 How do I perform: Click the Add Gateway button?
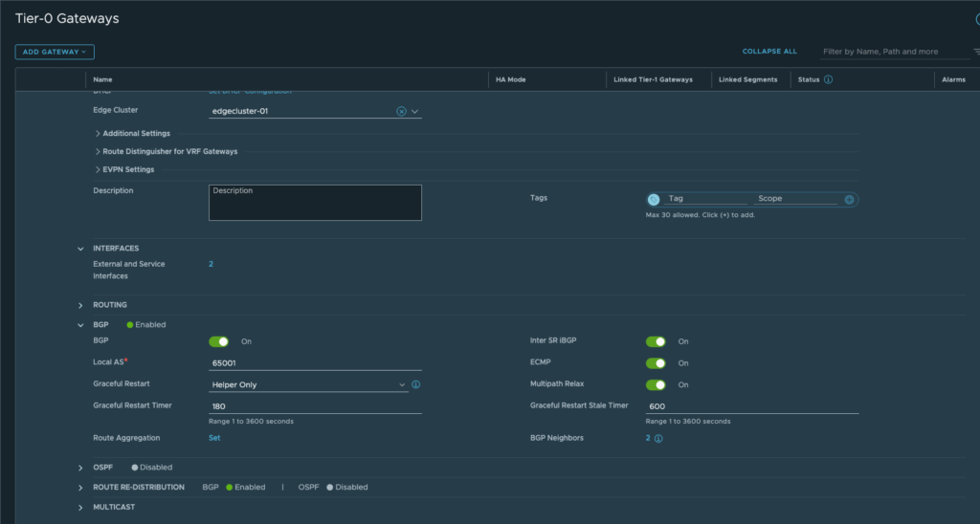[55, 52]
